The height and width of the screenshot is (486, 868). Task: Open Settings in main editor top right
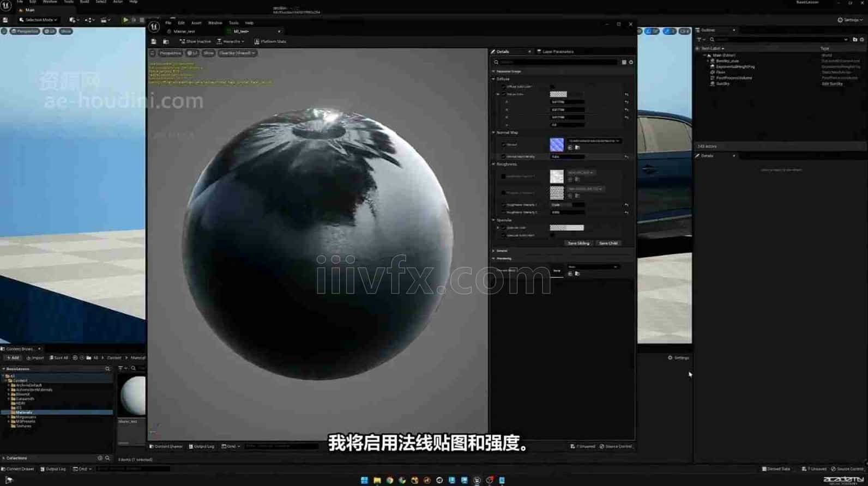pos(850,20)
